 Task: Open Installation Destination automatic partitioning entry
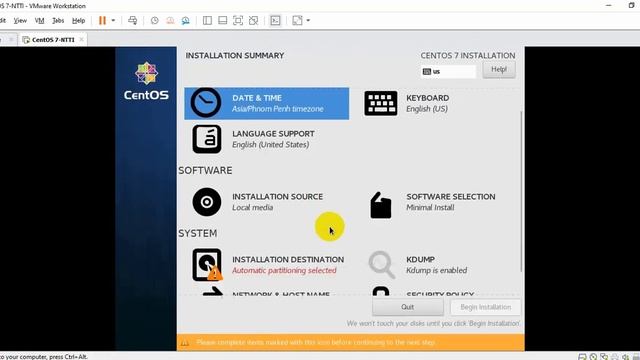tap(269, 265)
